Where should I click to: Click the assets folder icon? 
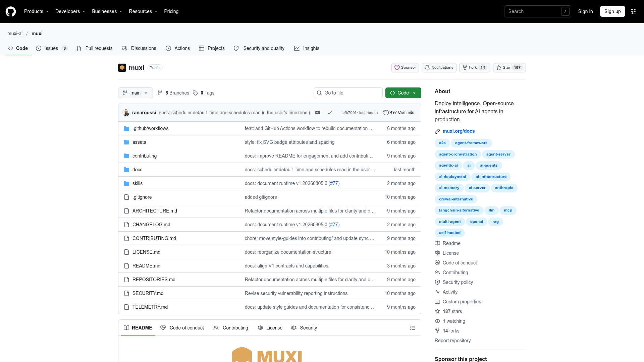tap(126, 142)
